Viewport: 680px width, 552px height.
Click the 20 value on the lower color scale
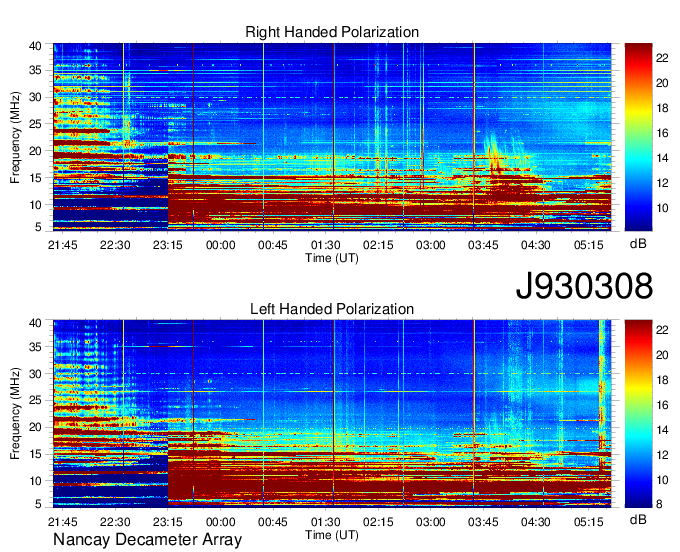(662, 355)
